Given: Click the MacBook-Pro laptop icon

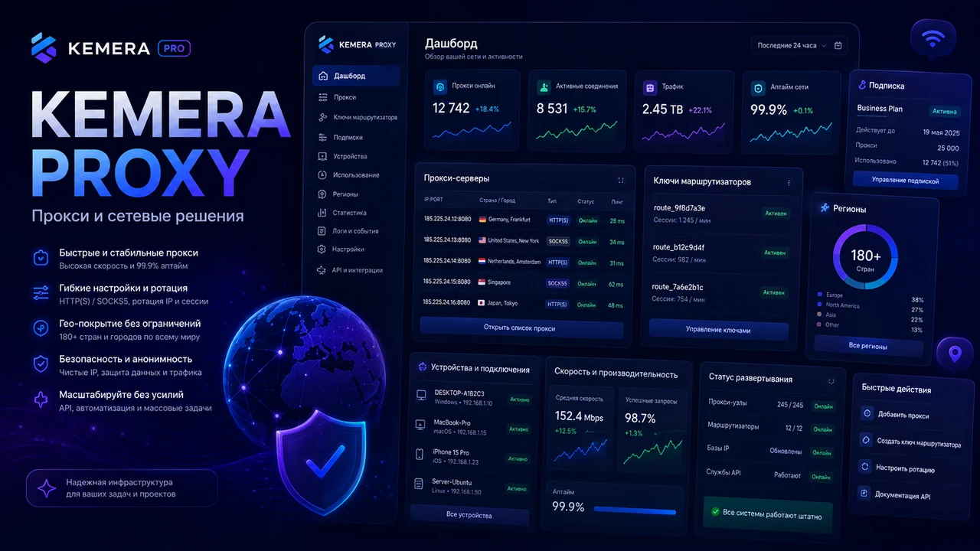Looking at the screenshot, I should point(420,425).
